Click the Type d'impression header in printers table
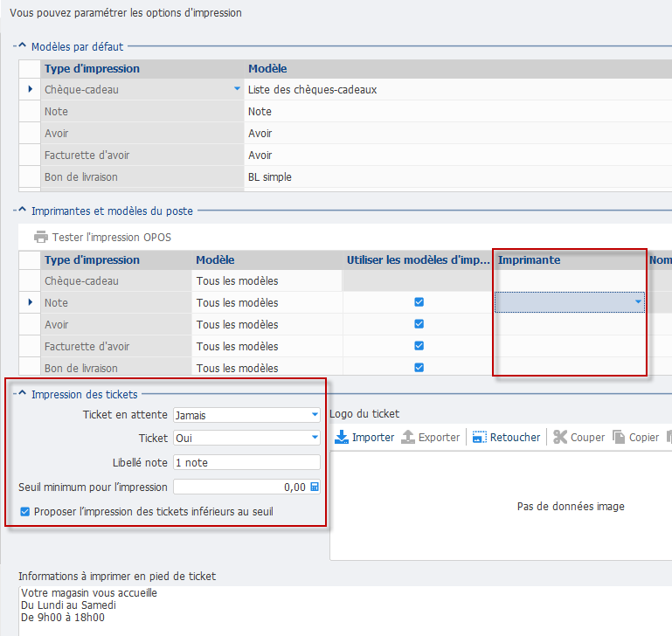The image size is (672, 636). [x=115, y=260]
